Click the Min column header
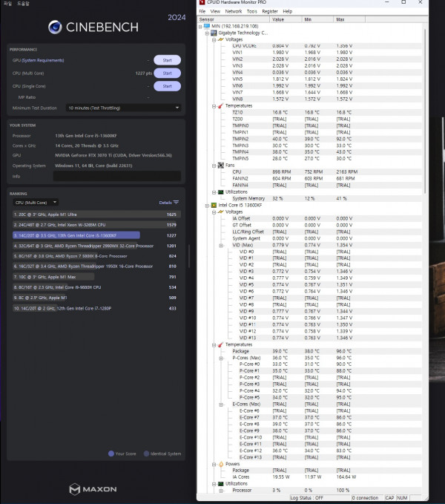This screenshot has height=504, width=445. [x=317, y=19]
